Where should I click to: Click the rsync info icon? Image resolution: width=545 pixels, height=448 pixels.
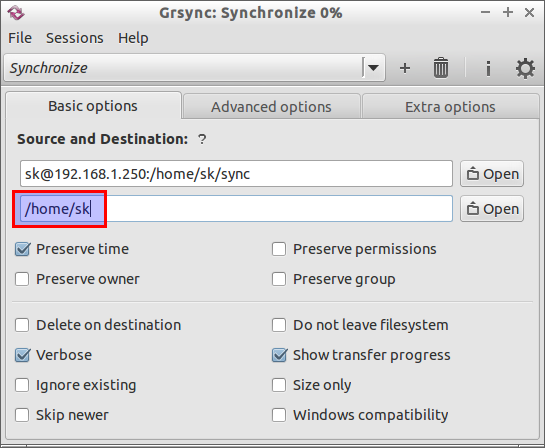(x=488, y=68)
